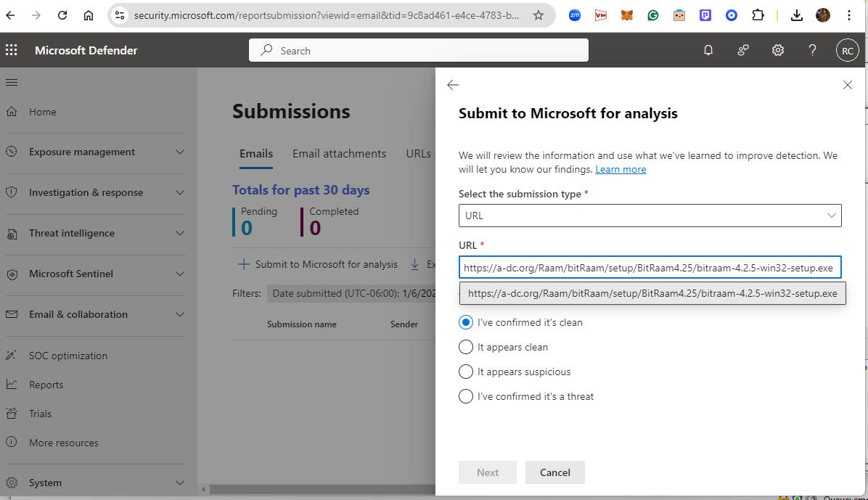Click the SOC optimization icon
The width and height of the screenshot is (868, 500).
(12, 356)
